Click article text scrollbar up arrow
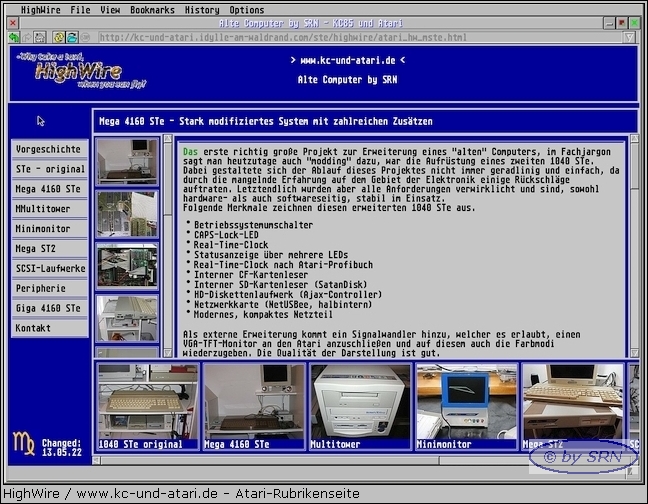This screenshot has width=648, height=504. [x=634, y=139]
